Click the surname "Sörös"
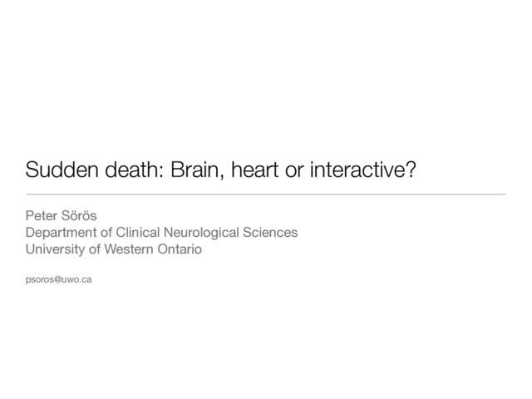This screenshot has height=399, width=532. pyautogui.click(x=79, y=216)
